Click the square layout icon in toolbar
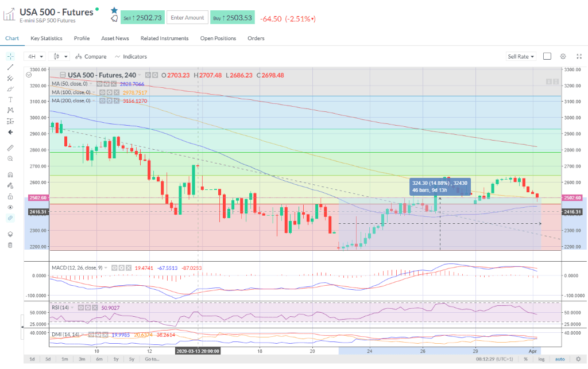588x369 pixels. coord(547,56)
